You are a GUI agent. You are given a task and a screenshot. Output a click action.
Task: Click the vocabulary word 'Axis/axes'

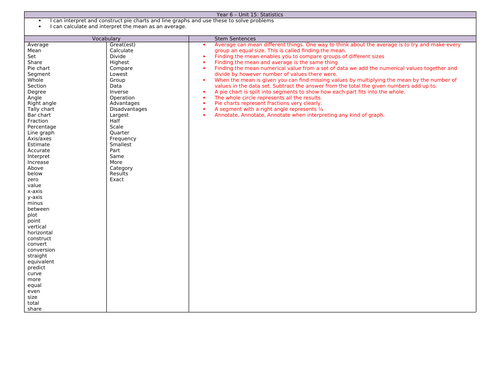pyautogui.click(x=39, y=139)
